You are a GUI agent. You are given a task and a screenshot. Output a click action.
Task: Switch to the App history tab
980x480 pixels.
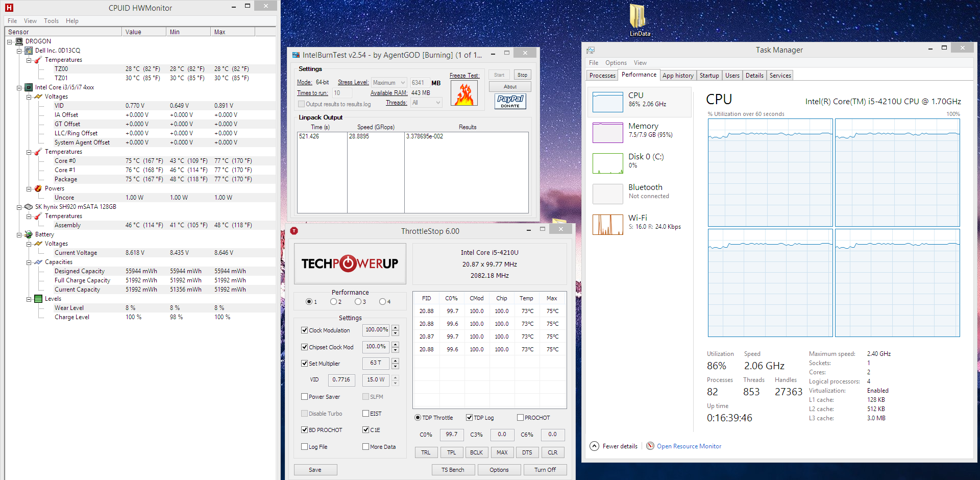pyautogui.click(x=678, y=76)
